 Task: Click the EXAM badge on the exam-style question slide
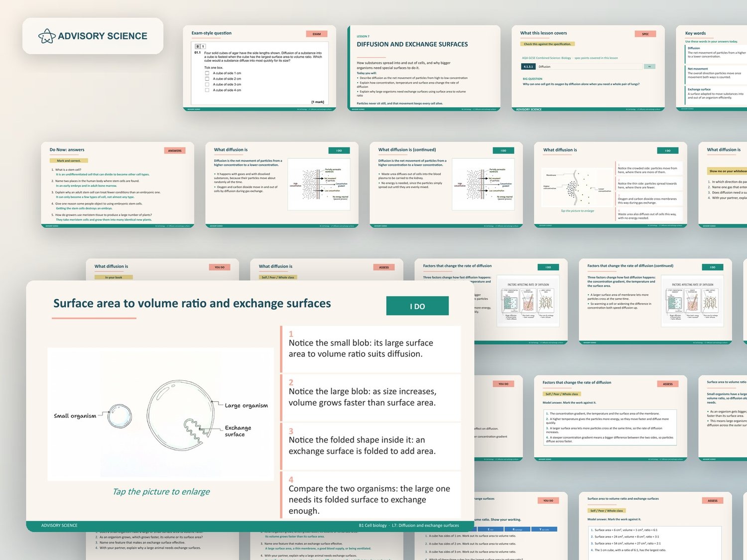tap(317, 34)
